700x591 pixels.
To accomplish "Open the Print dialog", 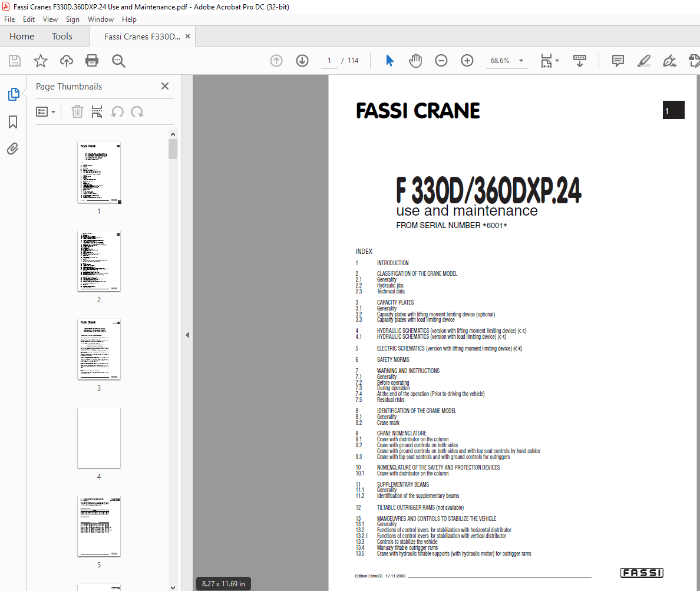I will 92,61.
